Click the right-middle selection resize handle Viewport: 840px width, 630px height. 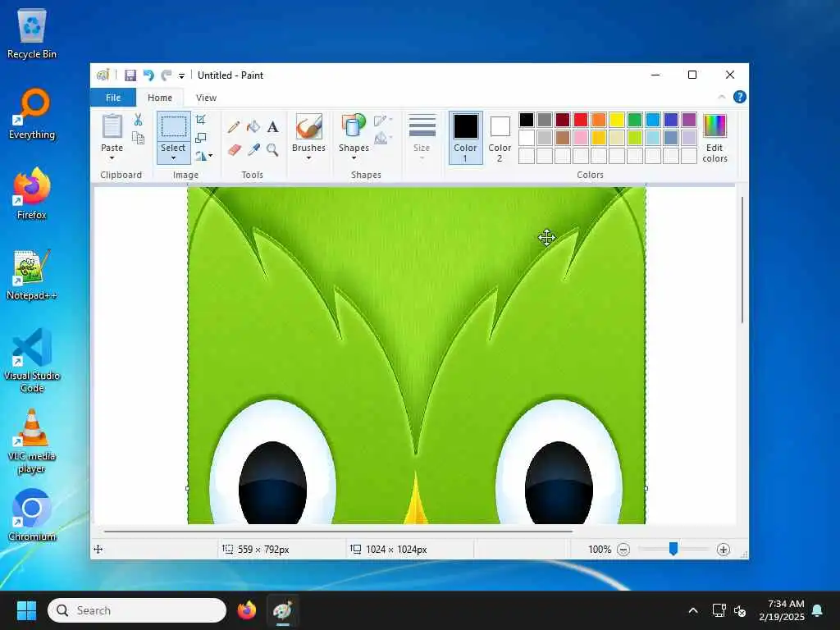(646, 488)
